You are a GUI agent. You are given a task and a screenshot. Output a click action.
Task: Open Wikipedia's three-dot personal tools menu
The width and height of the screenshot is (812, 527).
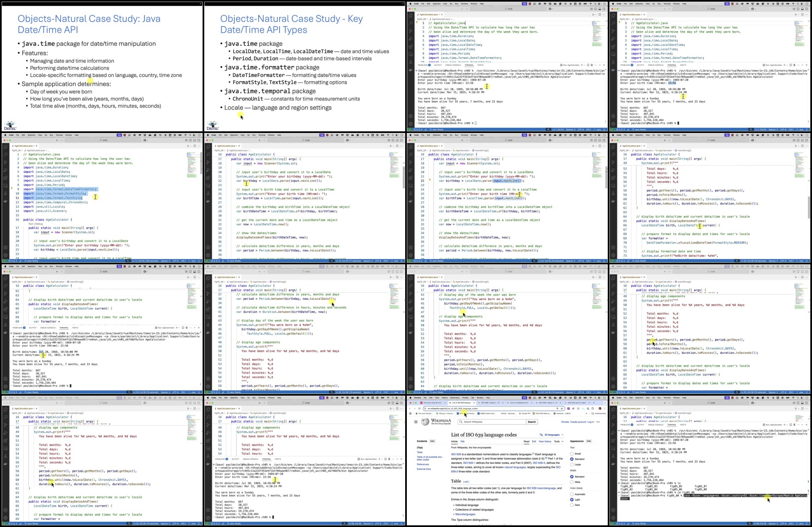coord(598,422)
